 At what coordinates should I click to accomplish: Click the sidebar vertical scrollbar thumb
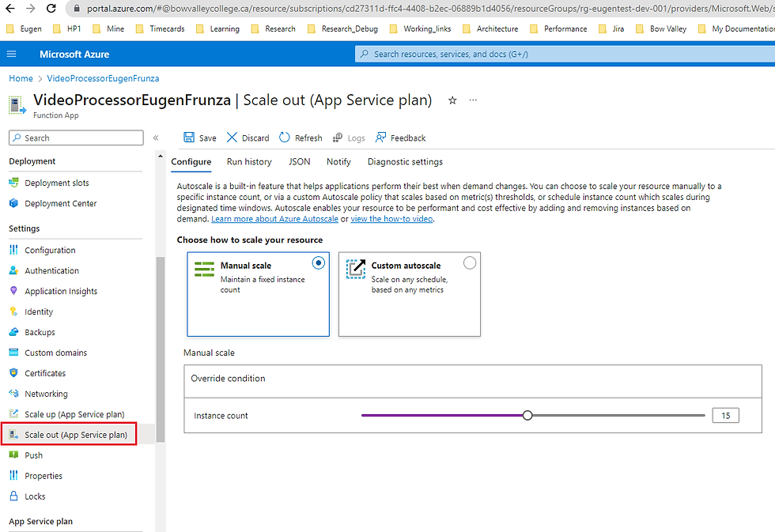(160, 349)
